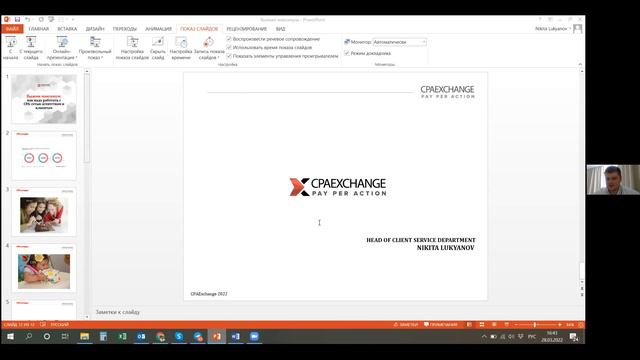Click the Save icon in quick access toolbar

17,19
